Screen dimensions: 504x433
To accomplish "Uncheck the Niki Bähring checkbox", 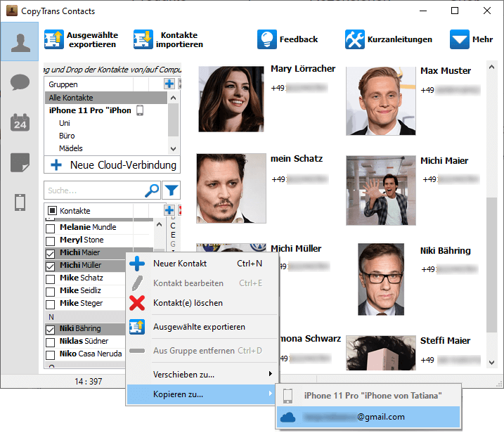I will (x=50, y=330).
